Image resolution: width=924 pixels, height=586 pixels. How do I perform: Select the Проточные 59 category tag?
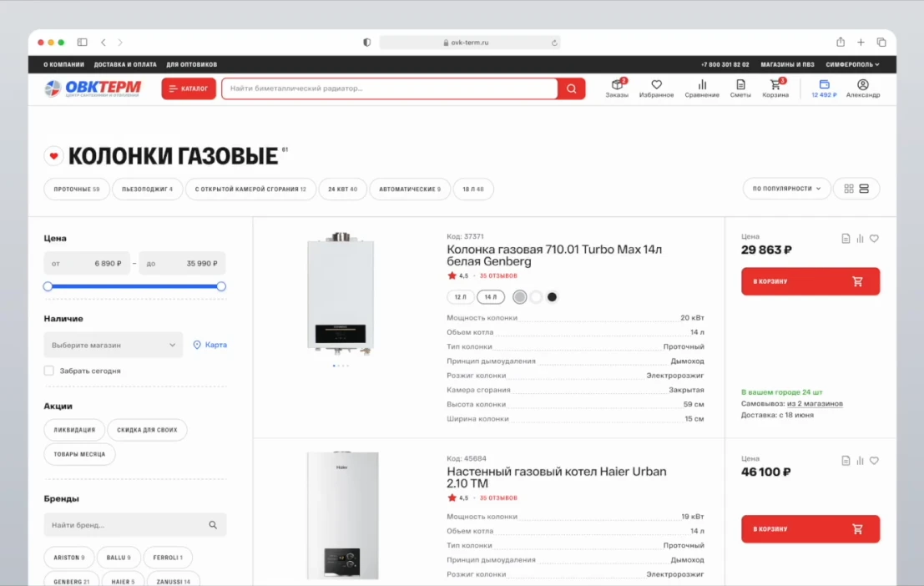click(x=77, y=189)
